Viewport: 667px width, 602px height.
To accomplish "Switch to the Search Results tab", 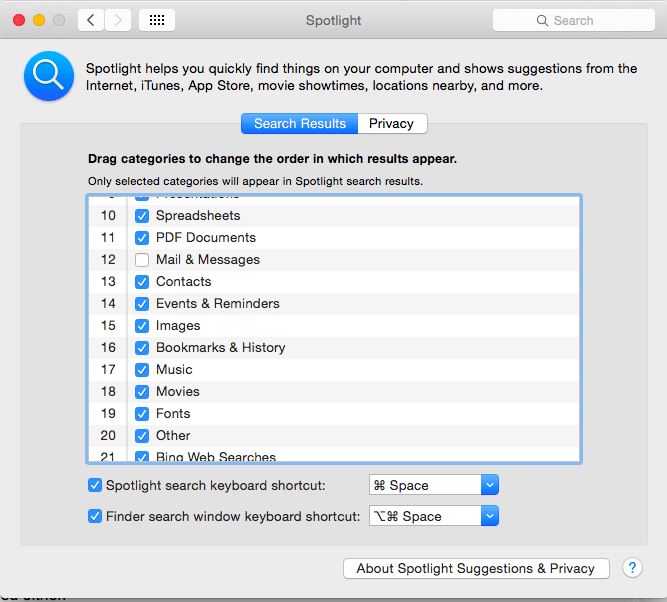I will click(299, 123).
